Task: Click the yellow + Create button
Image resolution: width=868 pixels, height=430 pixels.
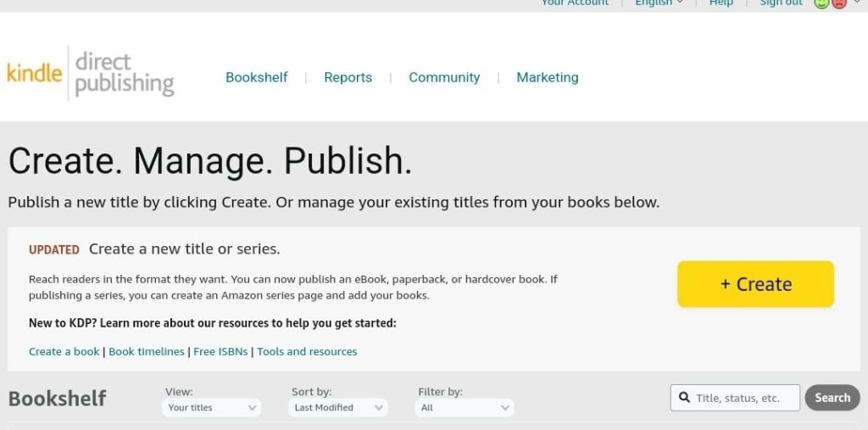Action: [755, 284]
